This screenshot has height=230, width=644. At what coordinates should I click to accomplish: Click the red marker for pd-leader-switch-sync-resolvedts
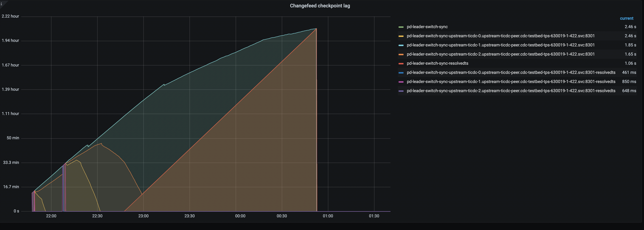(x=401, y=63)
